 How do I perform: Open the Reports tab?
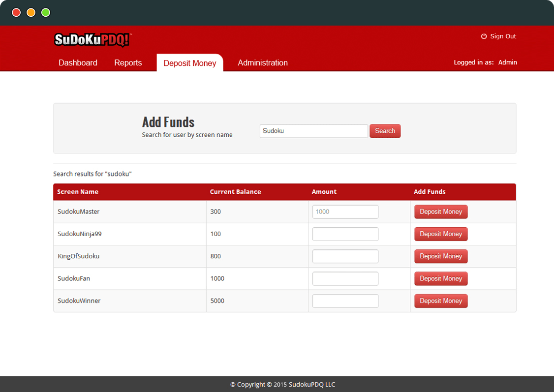click(x=128, y=63)
